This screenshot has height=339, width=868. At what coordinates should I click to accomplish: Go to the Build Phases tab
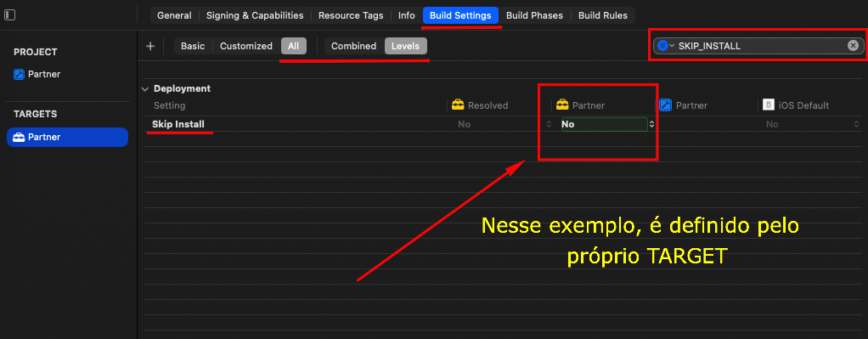point(534,15)
